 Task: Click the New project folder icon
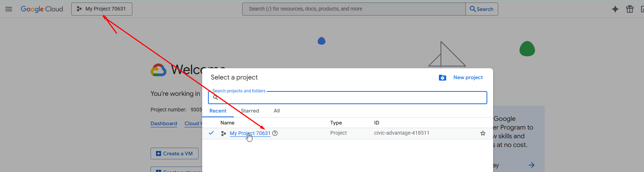442,78
